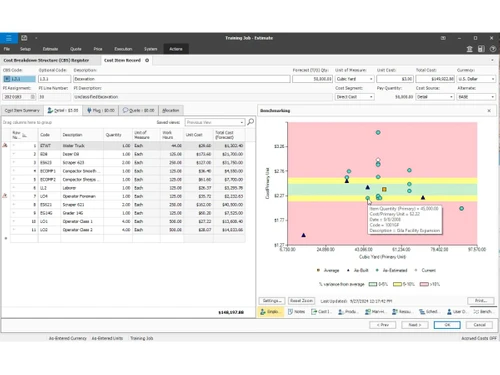Click the Print button
500x375 pixels.
point(481,301)
